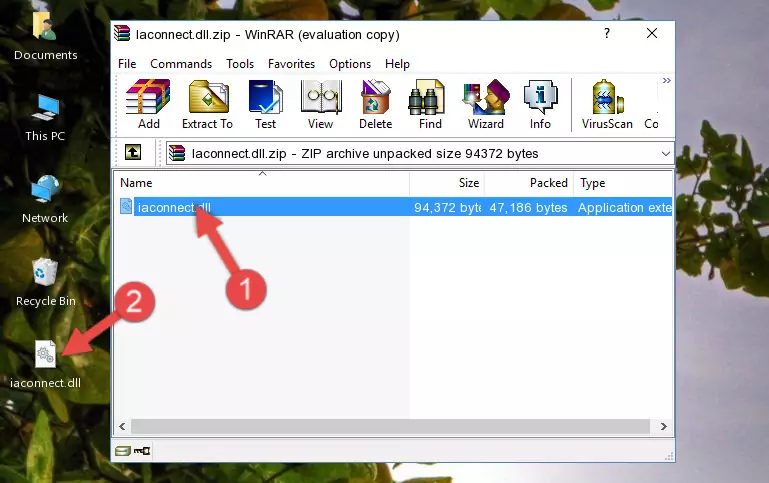Sort by the Packed column header
Screen dimensions: 769x483
pos(529,183)
